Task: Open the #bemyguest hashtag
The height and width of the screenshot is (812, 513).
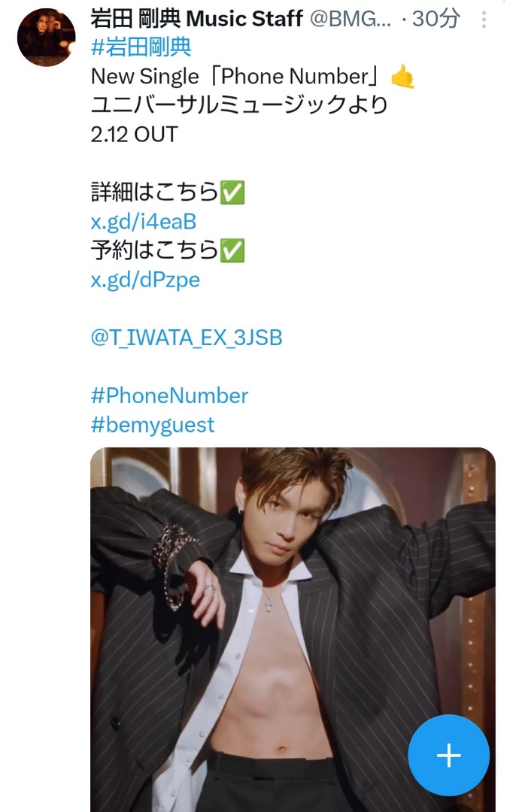Action: [153, 425]
